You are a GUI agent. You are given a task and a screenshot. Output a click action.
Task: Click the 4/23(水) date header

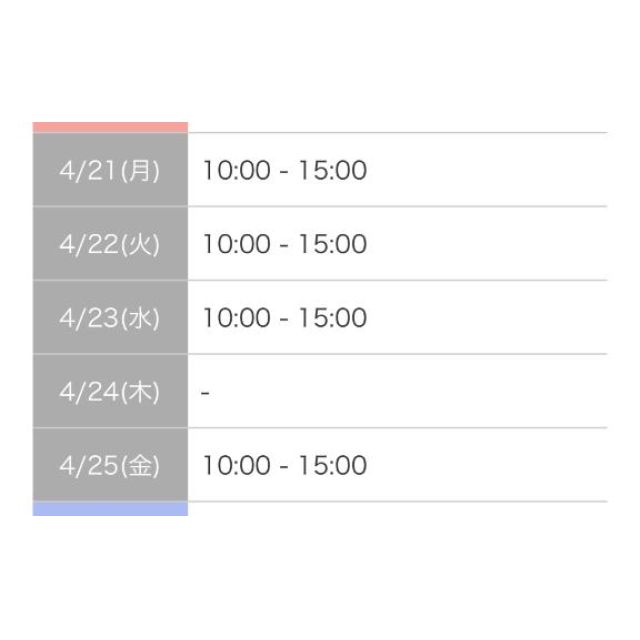point(110,318)
